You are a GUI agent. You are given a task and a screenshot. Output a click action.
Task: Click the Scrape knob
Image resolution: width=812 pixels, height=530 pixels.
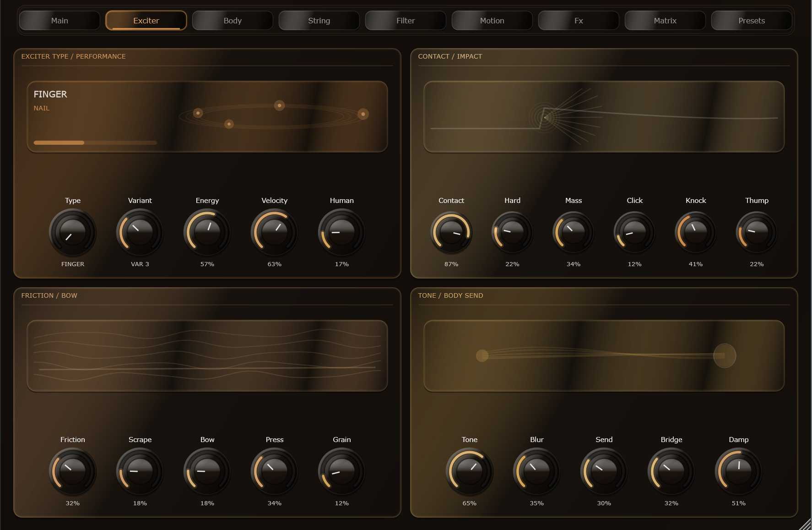[140, 471]
